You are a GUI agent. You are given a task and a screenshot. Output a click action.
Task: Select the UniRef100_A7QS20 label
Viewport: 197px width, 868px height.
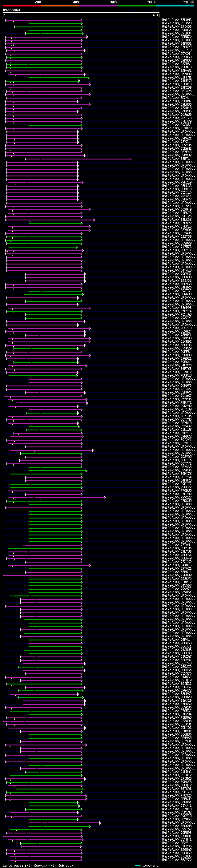tap(176, 796)
